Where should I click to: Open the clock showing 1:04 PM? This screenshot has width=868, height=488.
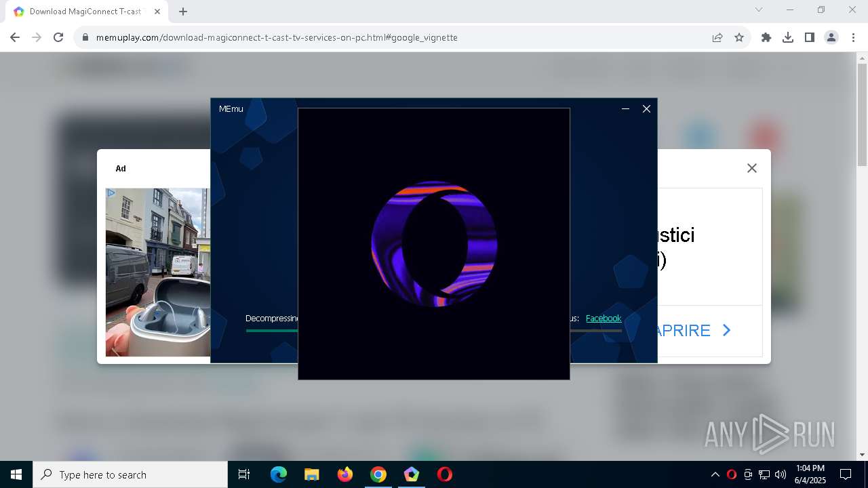coord(810,474)
